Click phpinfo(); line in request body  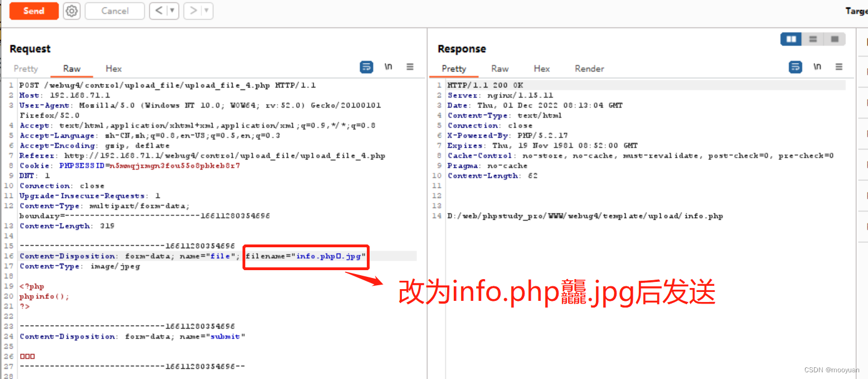pyautogui.click(x=45, y=296)
